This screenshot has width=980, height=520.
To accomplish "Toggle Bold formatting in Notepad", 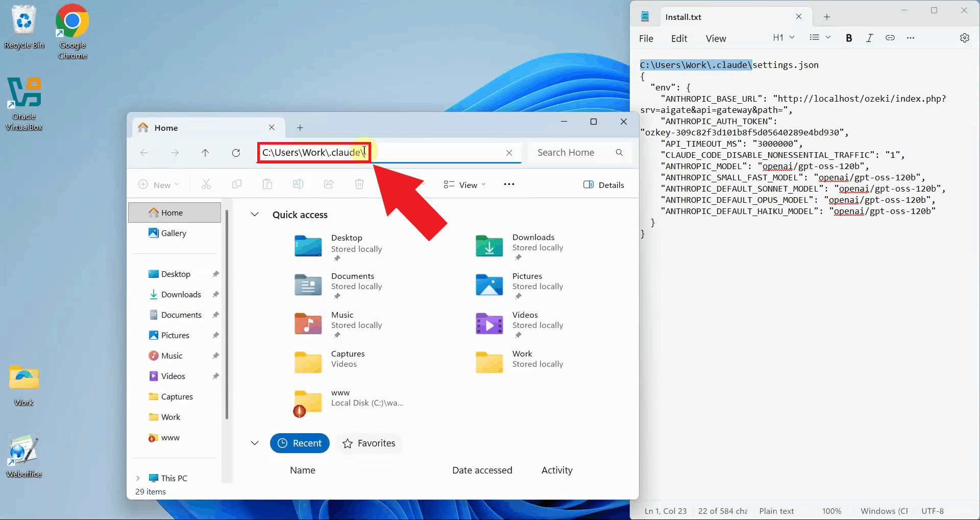I will [849, 38].
